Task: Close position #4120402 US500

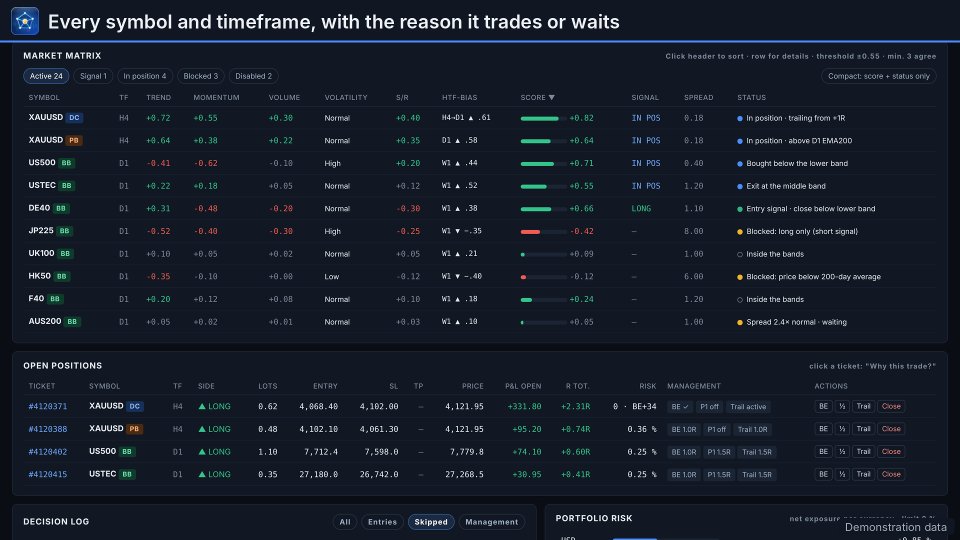Action: [891, 452]
